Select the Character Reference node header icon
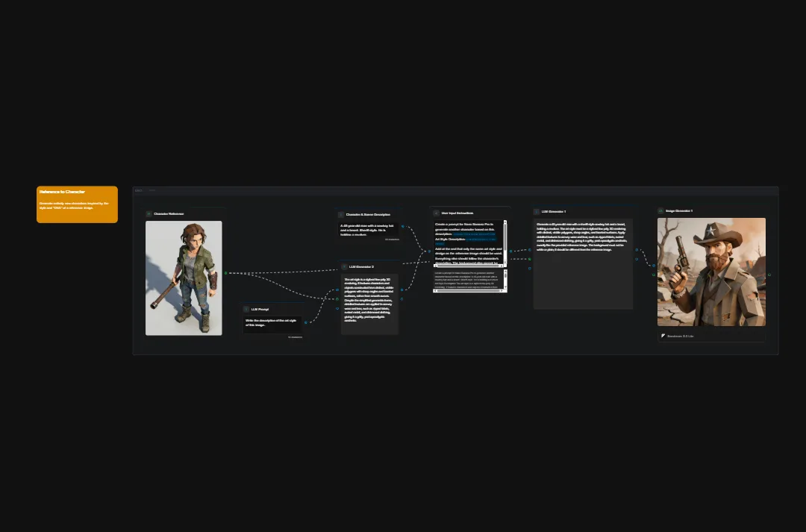Image resolution: width=806 pixels, height=532 pixels. [x=148, y=213]
